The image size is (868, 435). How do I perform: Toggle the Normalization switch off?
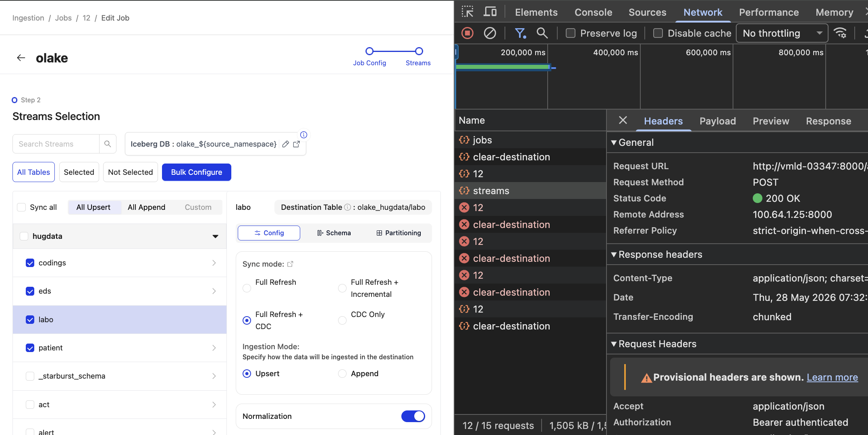point(413,416)
